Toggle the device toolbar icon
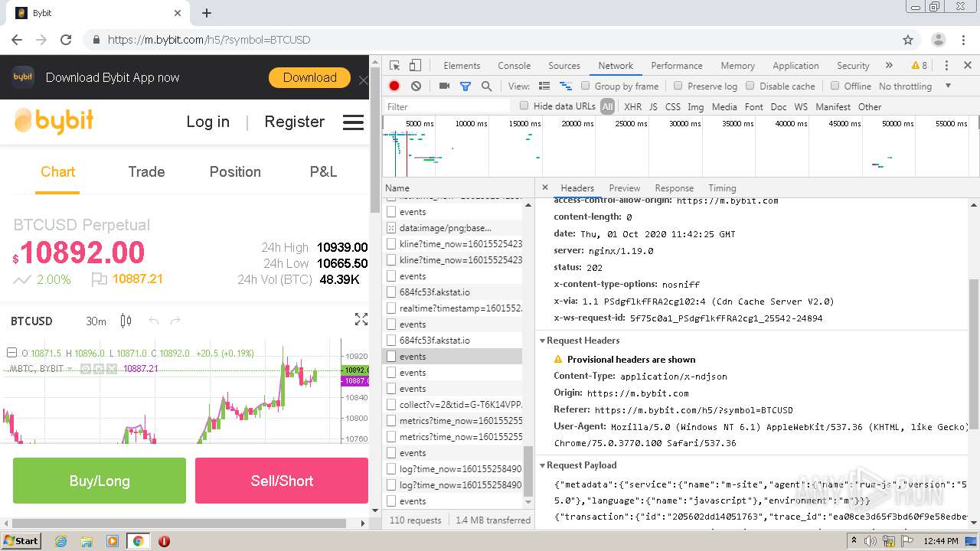This screenshot has height=551, width=980. click(415, 66)
